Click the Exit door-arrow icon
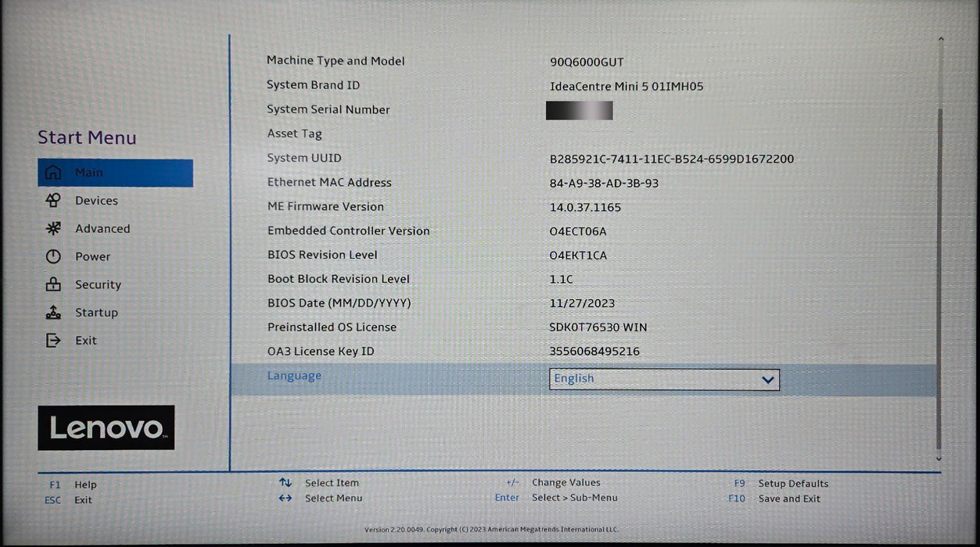980x547 pixels. (x=53, y=340)
